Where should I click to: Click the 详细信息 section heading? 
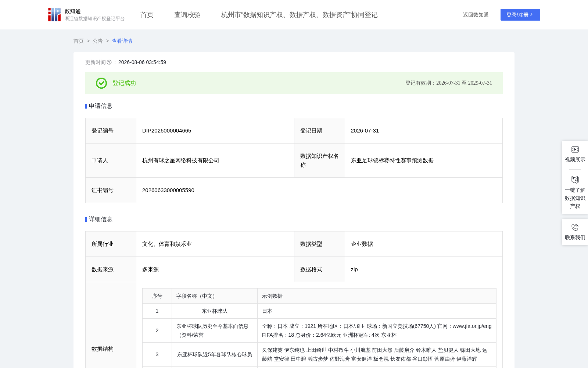coord(101,219)
